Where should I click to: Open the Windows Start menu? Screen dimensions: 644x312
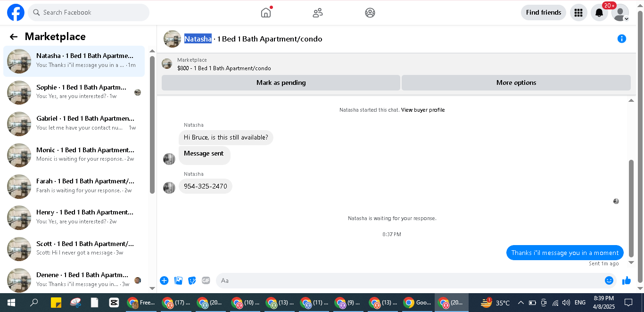11,303
